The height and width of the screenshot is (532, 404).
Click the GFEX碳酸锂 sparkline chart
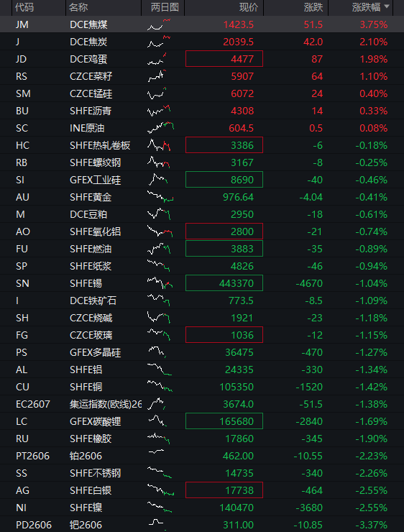point(157,421)
